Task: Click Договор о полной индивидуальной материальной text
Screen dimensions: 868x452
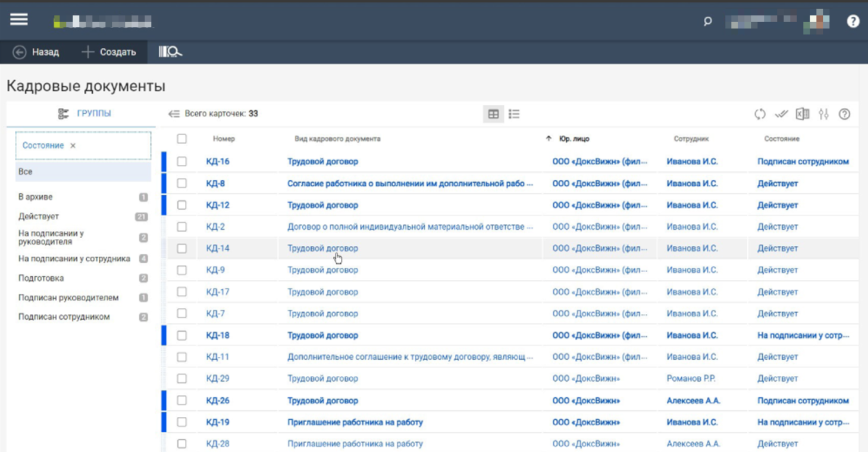Action: (410, 227)
